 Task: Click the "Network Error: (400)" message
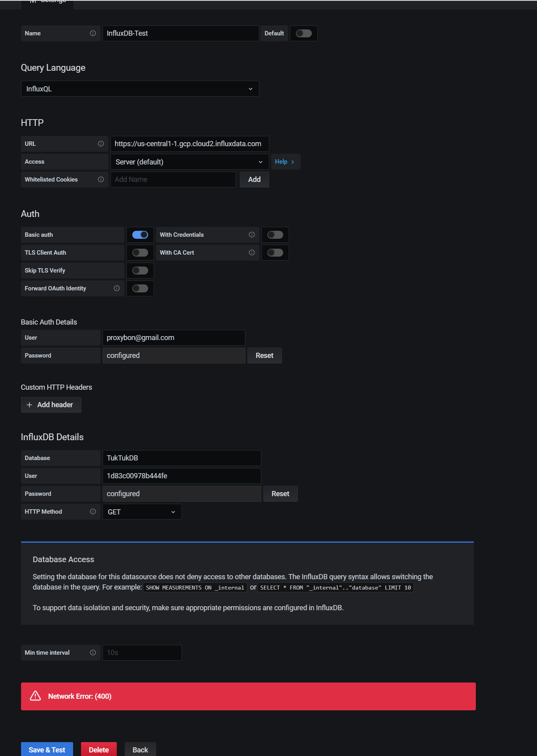(80, 696)
